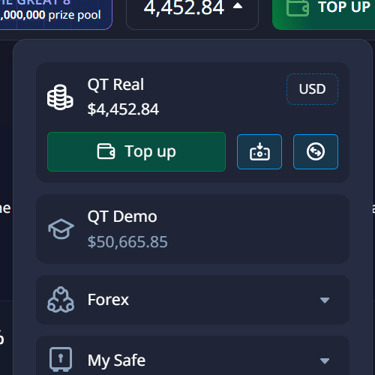Click the graduation cap icon for QT Demo
Image resolution: width=375 pixels, height=375 pixels.
click(x=61, y=229)
